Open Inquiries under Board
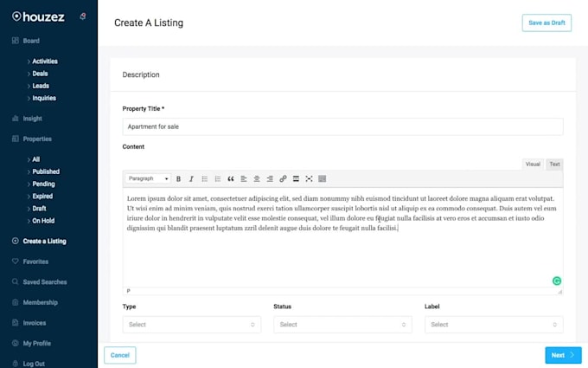The height and width of the screenshot is (368, 588). point(44,98)
